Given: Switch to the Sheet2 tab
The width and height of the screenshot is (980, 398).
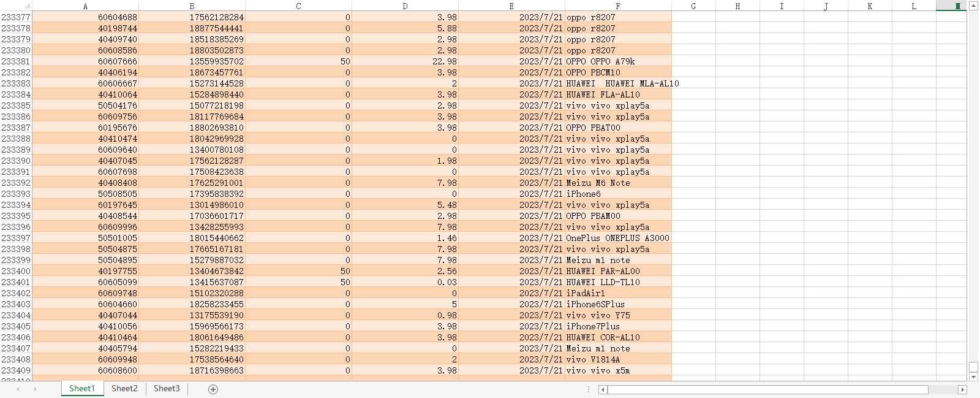Looking at the screenshot, I should [124, 389].
